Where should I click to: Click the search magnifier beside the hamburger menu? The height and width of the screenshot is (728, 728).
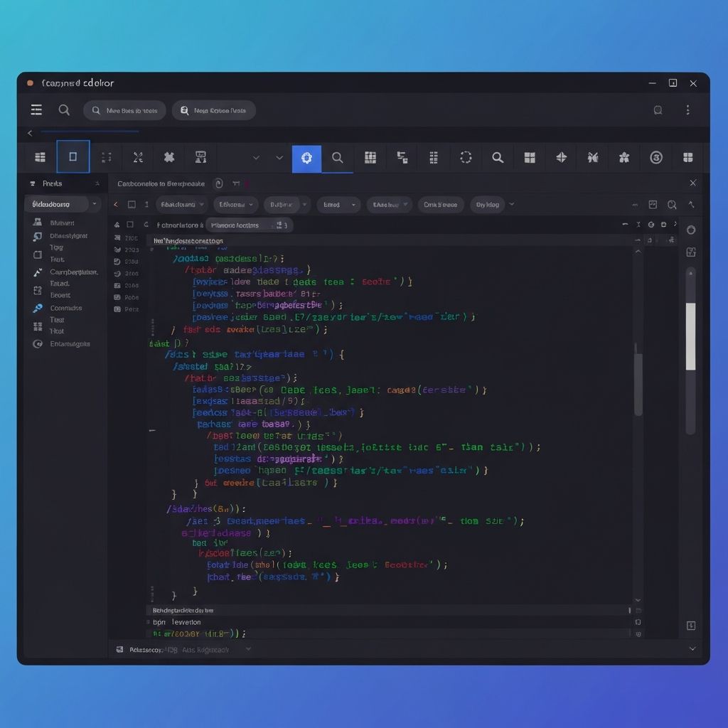[x=64, y=110]
